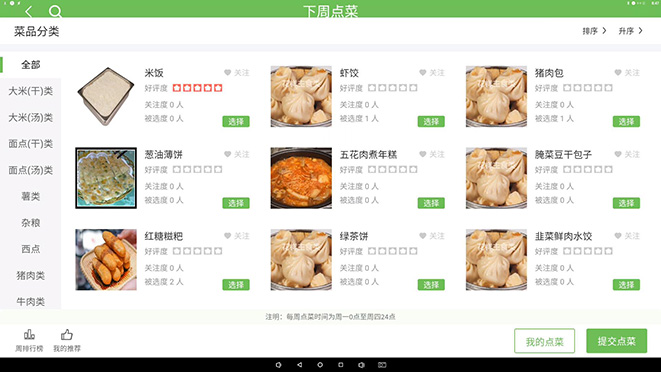Screen dimensions: 661x372
Task: Switch to the 猪肉类 category
Action: (31, 275)
